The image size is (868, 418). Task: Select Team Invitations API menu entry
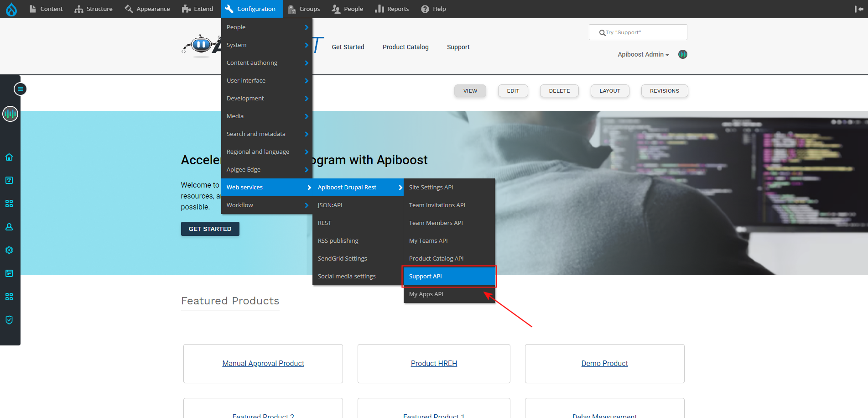point(449,205)
